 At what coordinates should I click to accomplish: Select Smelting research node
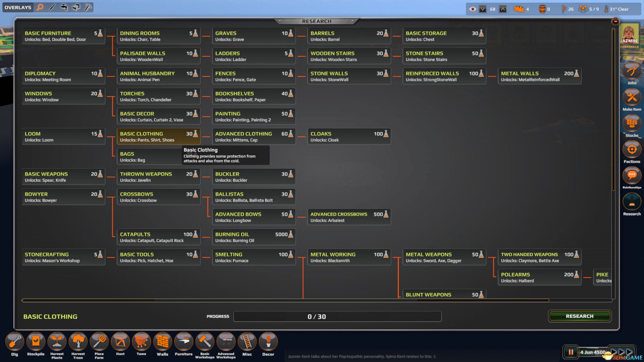pyautogui.click(x=254, y=257)
